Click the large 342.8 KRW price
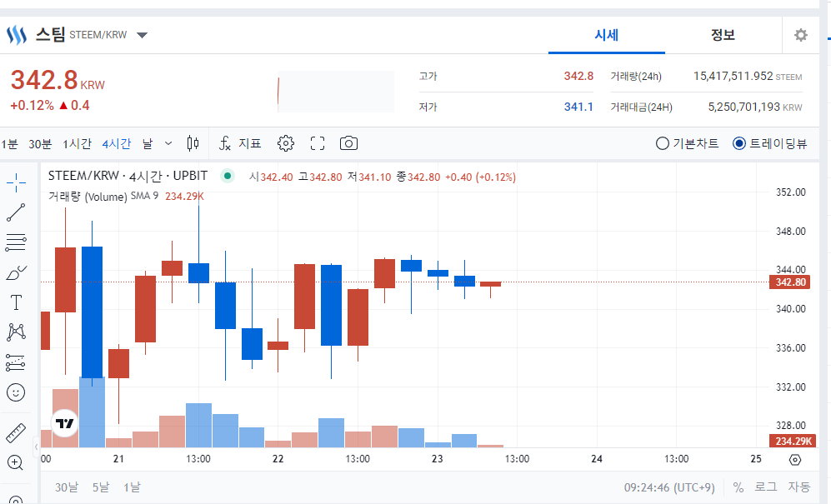The height and width of the screenshot is (504, 831). point(58,81)
